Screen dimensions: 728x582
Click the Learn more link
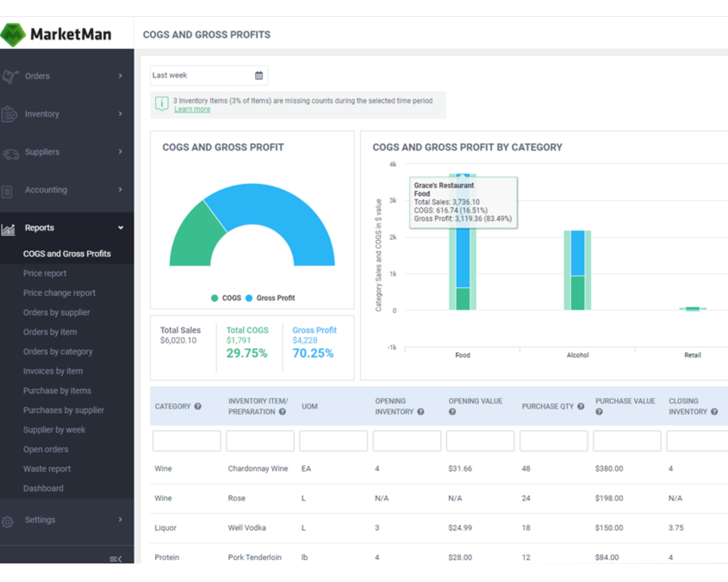tap(192, 109)
